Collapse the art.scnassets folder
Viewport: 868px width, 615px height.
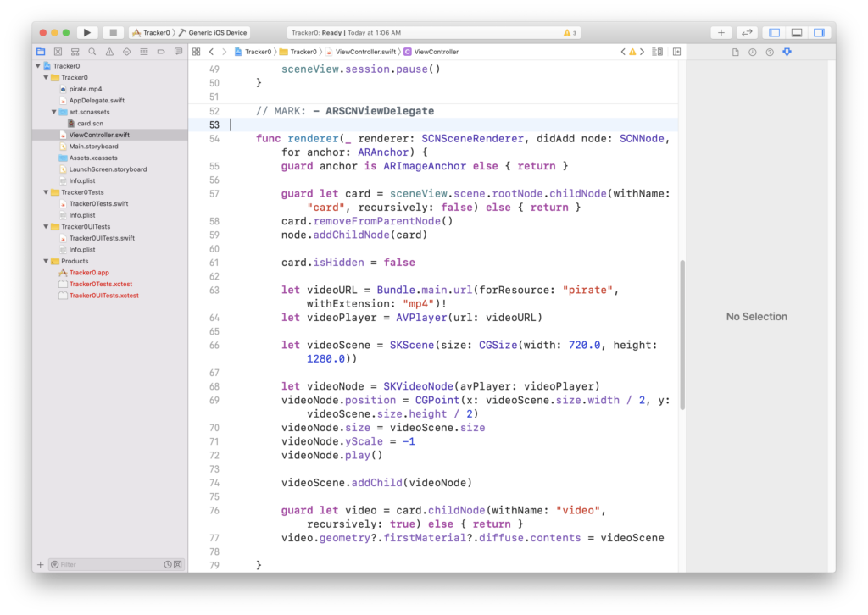tap(54, 112)
